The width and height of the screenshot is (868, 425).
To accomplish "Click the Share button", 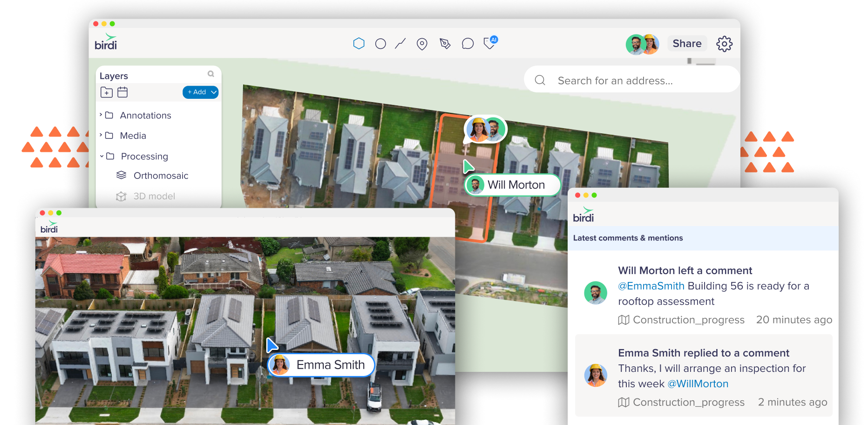I will pos(687,43).
